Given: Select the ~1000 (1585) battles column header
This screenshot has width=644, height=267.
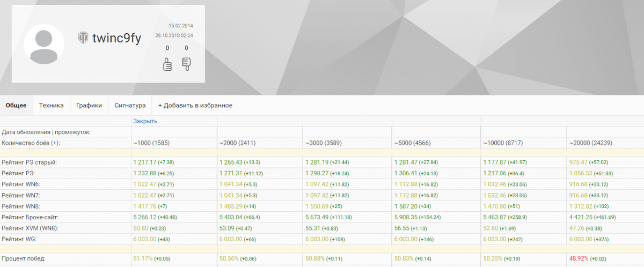Looking at the screenshot, I should [156, 143].
